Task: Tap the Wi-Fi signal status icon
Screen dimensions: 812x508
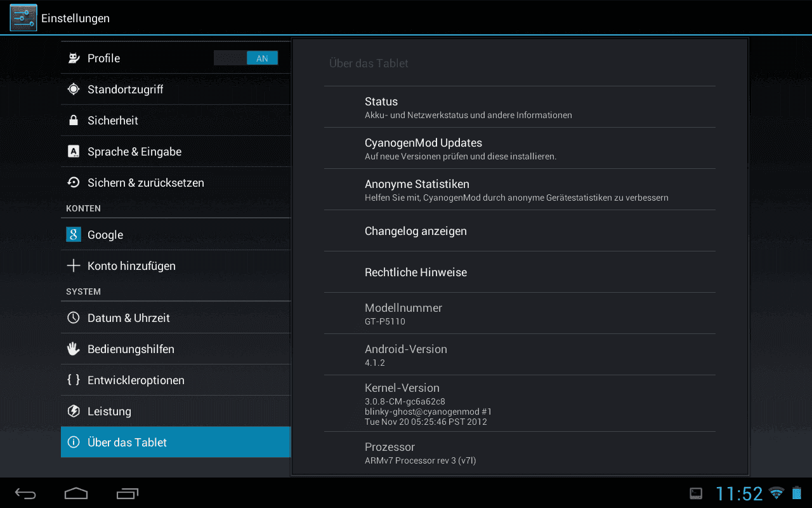Action: click(776, 493)
